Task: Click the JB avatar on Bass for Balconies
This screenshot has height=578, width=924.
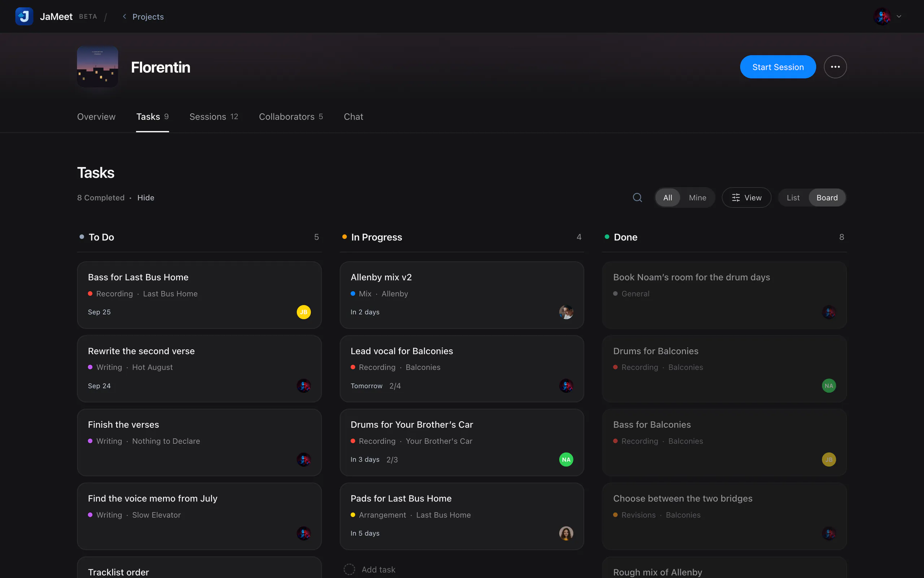Action: [x=829, y=460]
